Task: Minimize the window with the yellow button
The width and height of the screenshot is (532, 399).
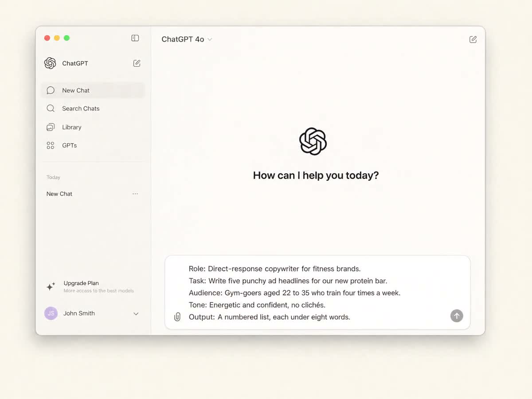Action: (x=57, y=38)
